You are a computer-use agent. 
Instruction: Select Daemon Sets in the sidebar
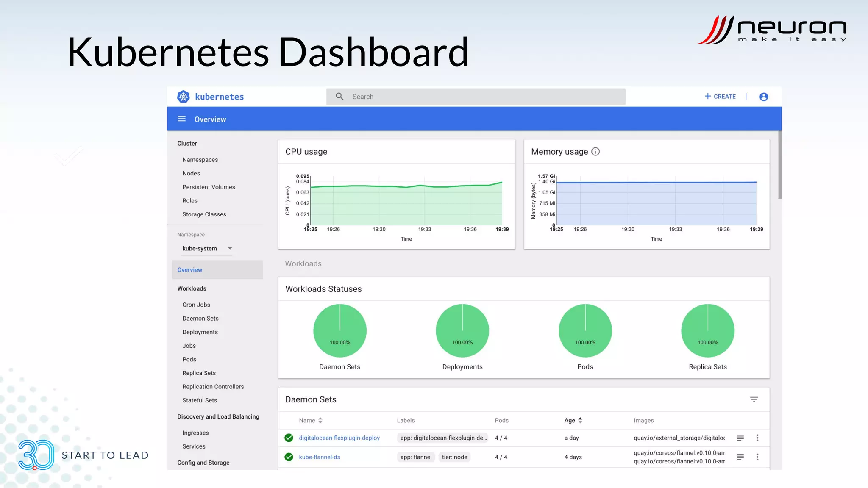pos(200,319)
